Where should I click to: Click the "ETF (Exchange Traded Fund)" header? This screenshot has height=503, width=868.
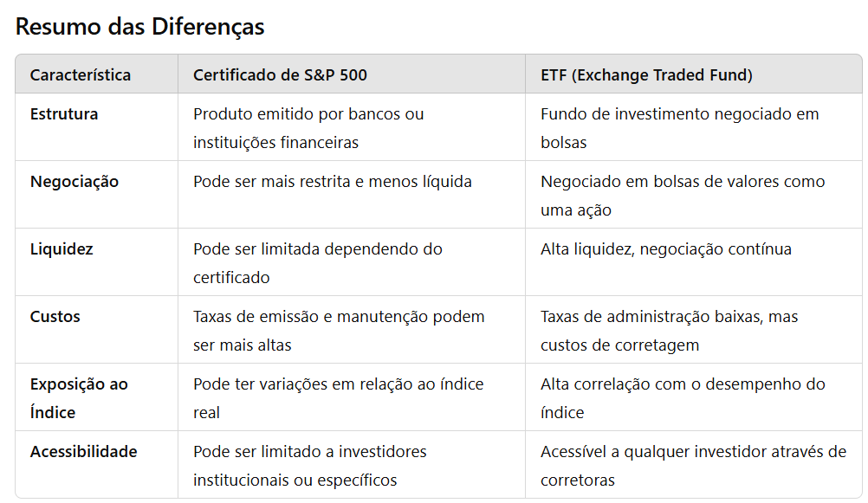[x=646, y=75]
